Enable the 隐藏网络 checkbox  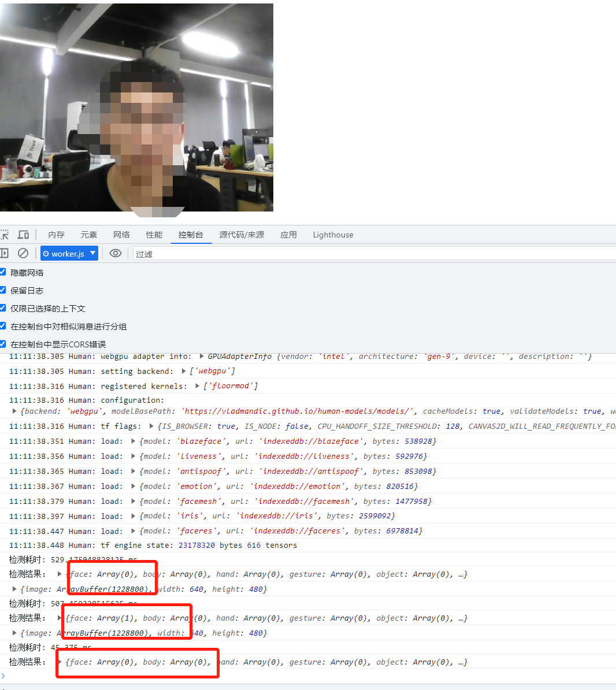(x=2, y=272)
